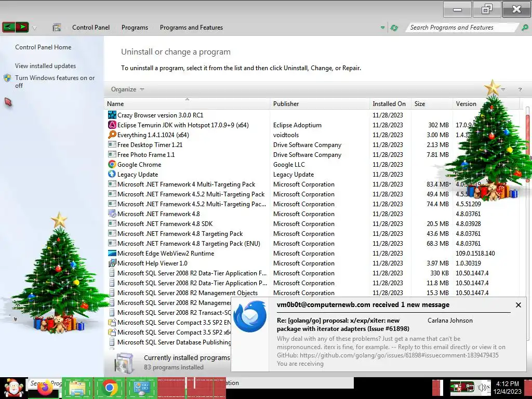The width and height of the screenshot is (532, 399).
Task: Click the network tray icon
Action: [x=469, y=387]
